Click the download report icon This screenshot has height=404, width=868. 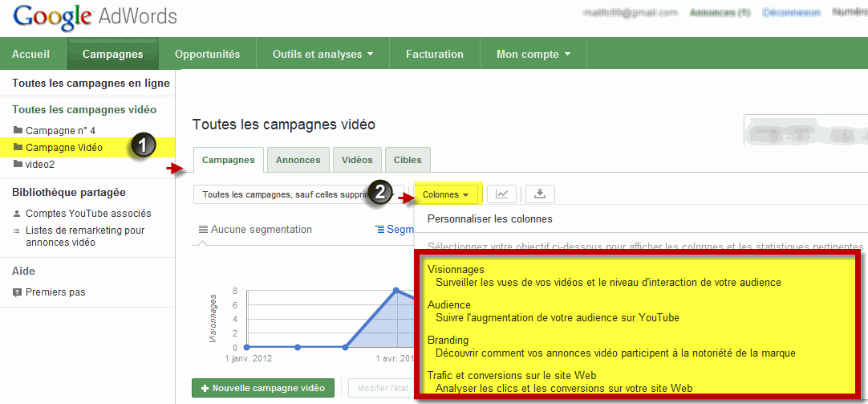tap(540, 194)
